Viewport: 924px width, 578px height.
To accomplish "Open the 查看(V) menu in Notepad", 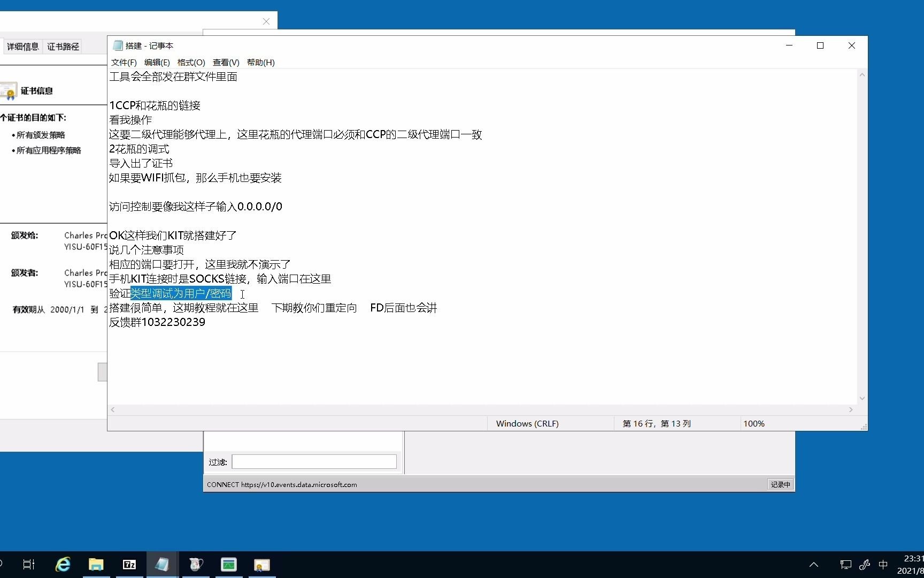I will (226, 62).
